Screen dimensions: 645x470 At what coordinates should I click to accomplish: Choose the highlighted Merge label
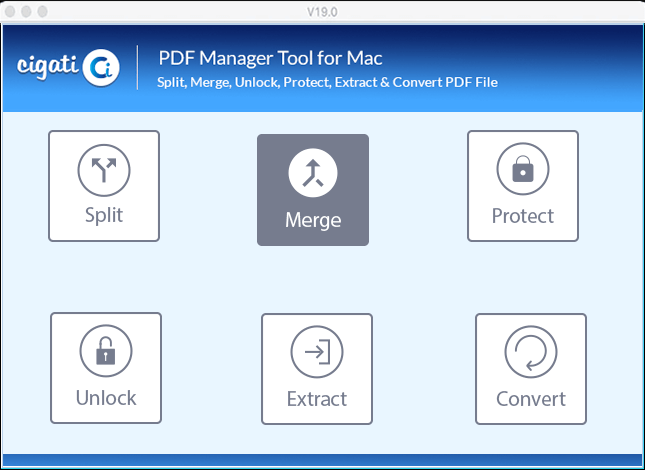(313, 220)
